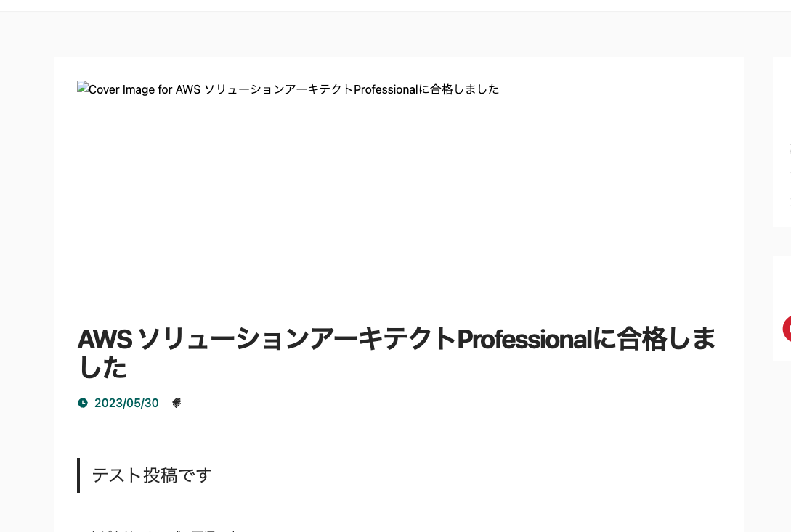The width and height of the screenshot is (791, 532).
Task: Click the white header bar at top
Action: pos(395,5)
